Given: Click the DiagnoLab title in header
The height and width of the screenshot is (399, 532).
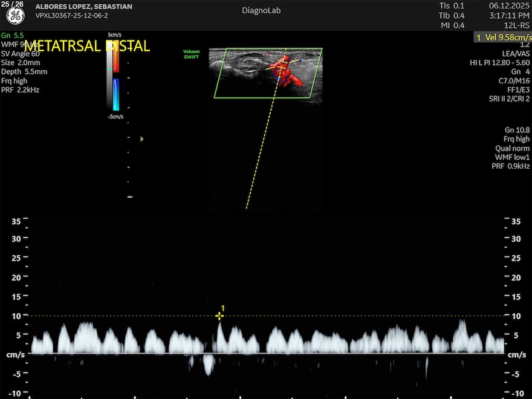Looking at the screenshot, I should tap(261, 10).
